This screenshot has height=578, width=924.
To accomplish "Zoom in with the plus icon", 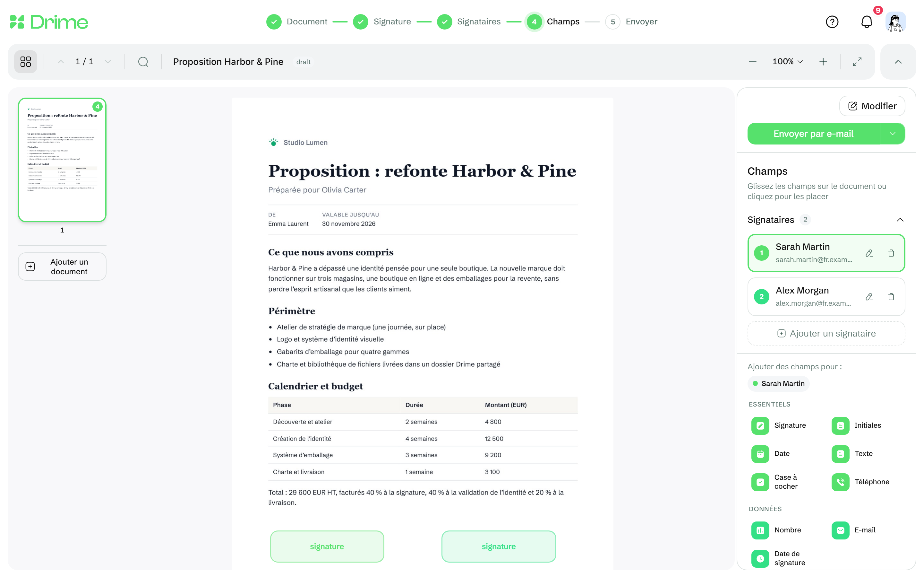I will (x=823, y=62).
